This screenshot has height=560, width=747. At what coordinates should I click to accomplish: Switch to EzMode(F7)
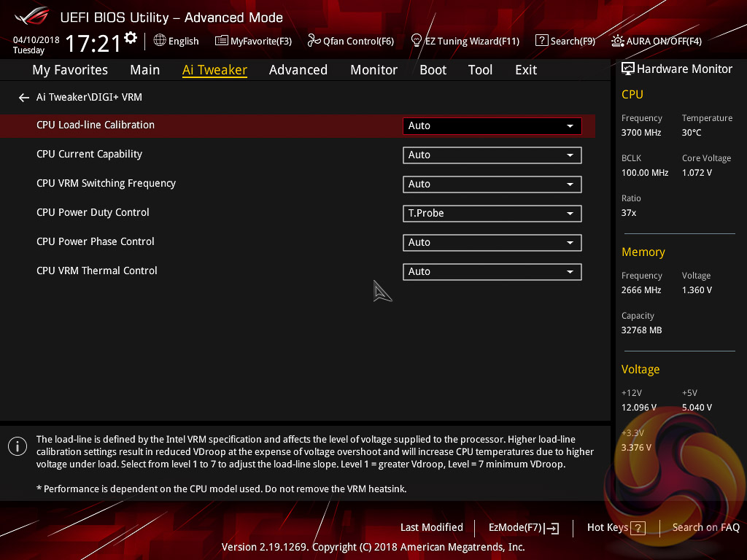524,528
